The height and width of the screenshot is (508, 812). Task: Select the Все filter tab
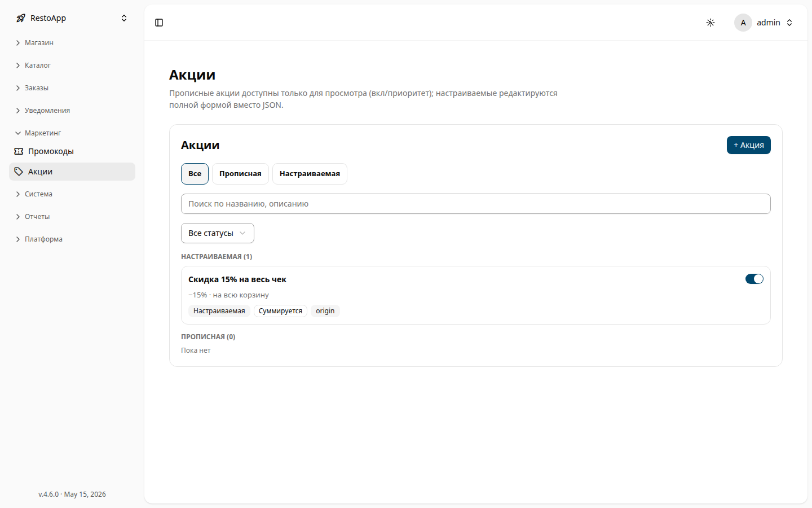[x=195, y=174]
